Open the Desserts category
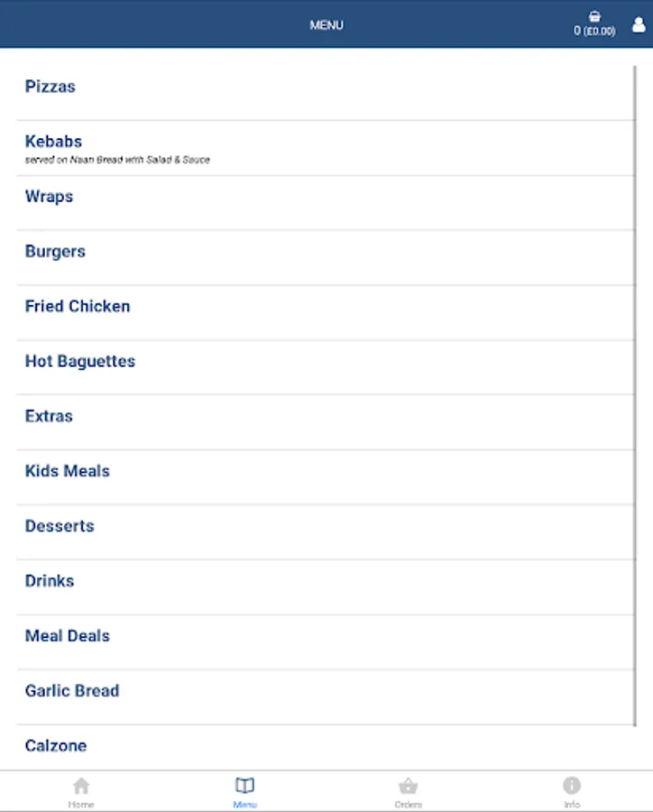The width and height of the screenshot is (653, 812). pyautogui.click(x=326, y=532)
